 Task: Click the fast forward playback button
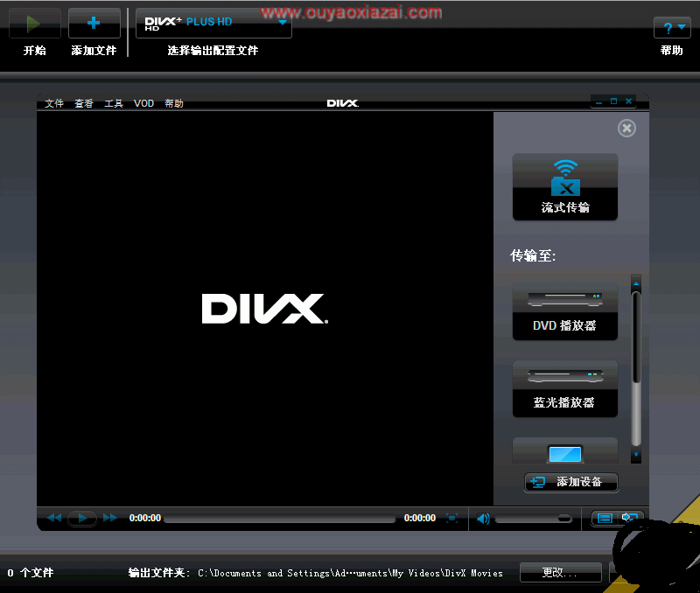click(x=110, y=518)
